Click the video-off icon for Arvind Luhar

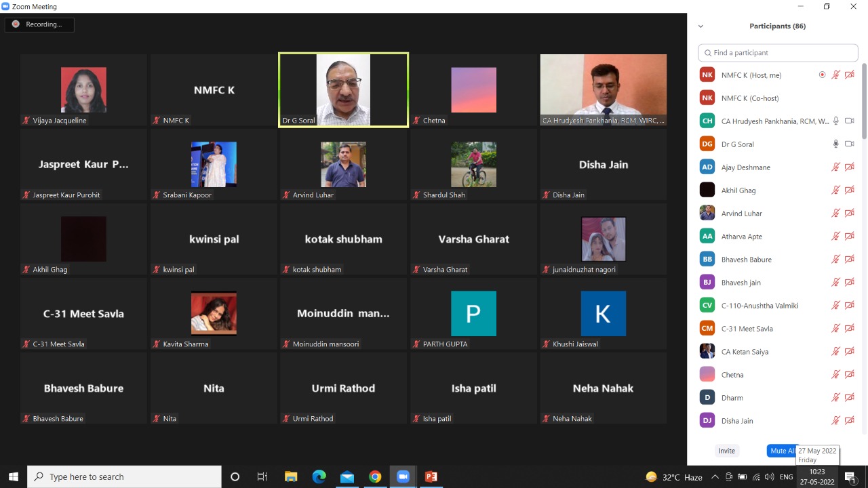pyautogui.click(x=849, y=213)
